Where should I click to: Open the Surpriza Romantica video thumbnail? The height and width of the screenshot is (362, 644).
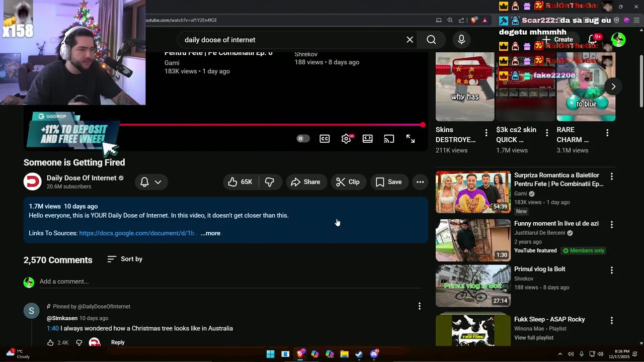click(x=473, y=192)
